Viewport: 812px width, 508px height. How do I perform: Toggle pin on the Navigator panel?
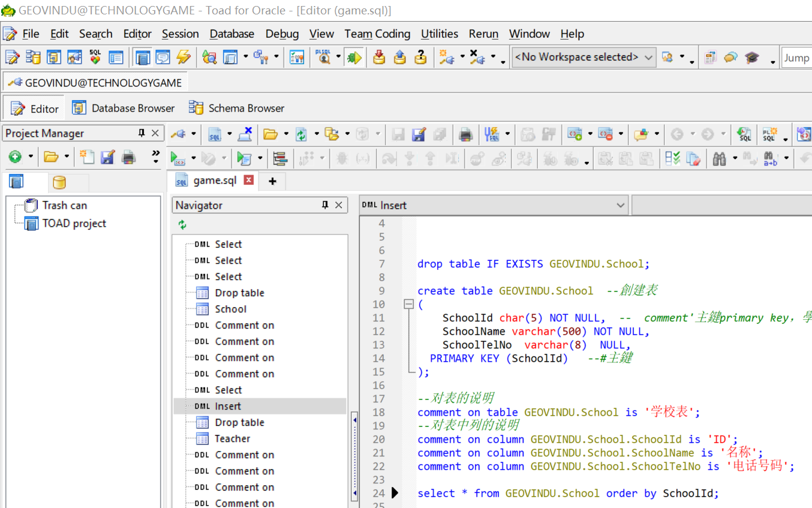(x=325, y=205)
